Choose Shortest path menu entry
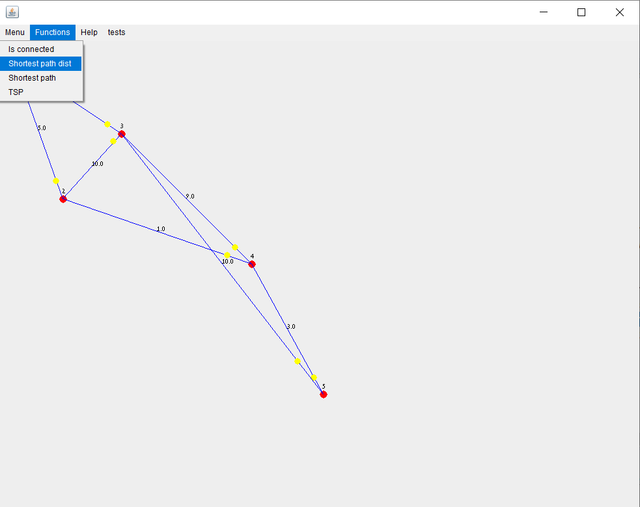 click(41, 78)
